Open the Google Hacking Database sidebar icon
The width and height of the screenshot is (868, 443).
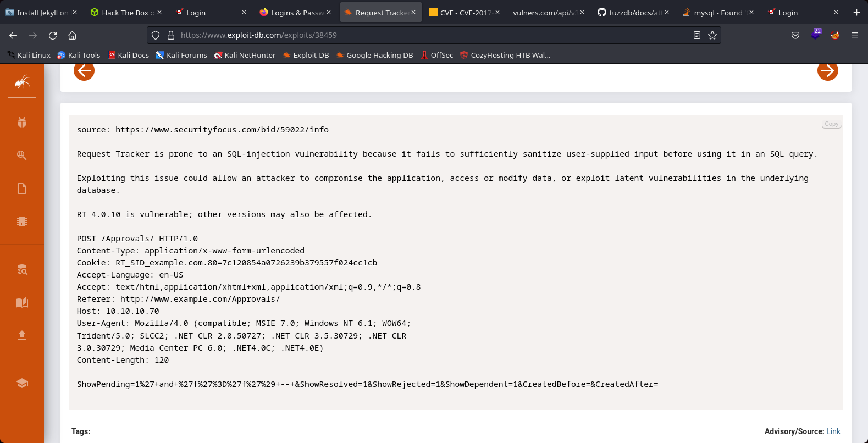(x=22, y=156)
